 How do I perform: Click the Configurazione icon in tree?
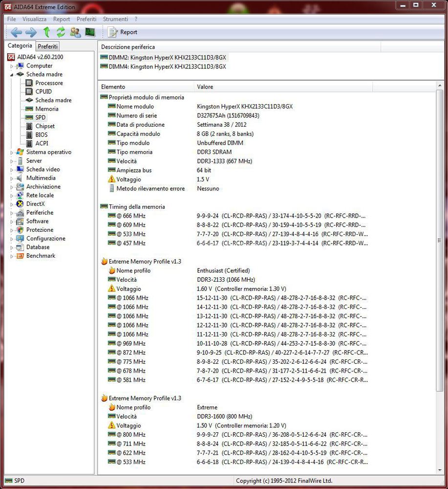point(20,238)
